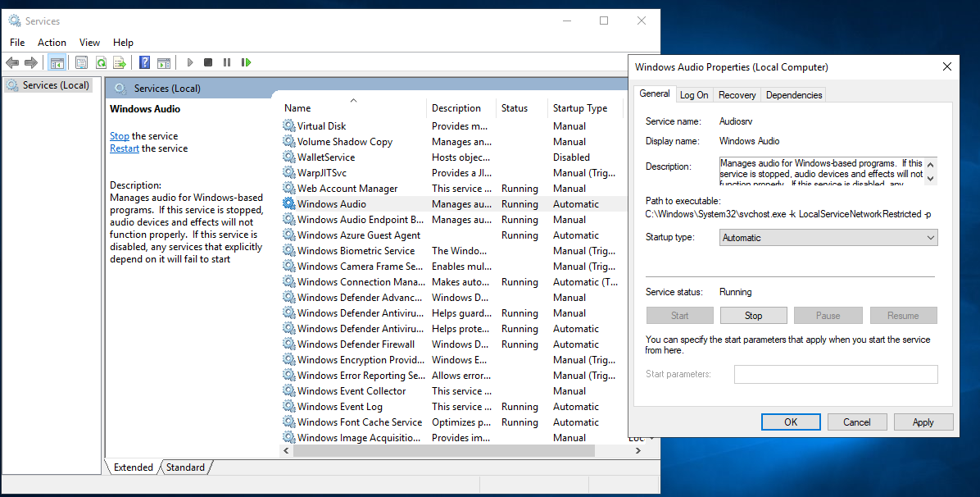Select the Extended view tab
The height and width of the screenshot is (497, 980).
133,467
